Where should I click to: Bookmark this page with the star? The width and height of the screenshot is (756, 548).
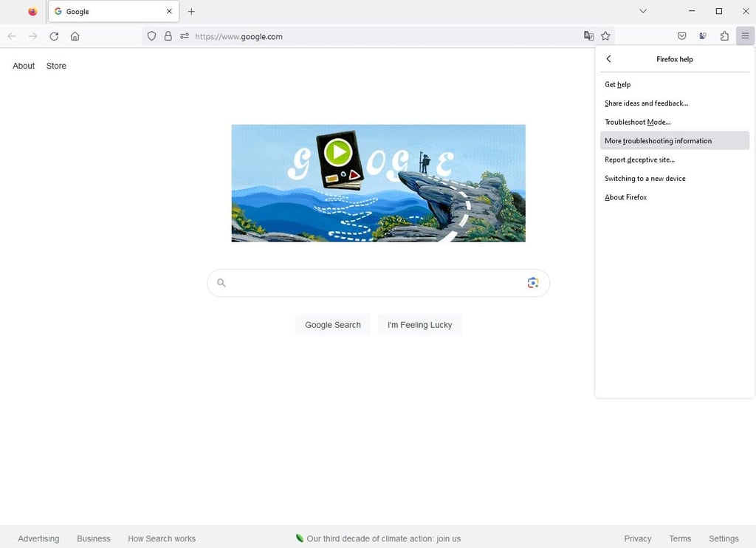coord(605,36)
